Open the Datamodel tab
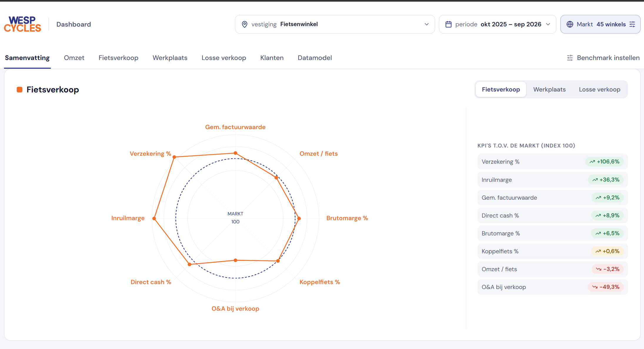 pos(315,58)
